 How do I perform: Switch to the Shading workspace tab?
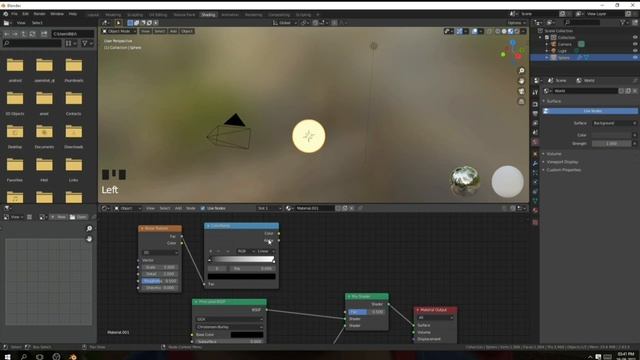(208, 15)
